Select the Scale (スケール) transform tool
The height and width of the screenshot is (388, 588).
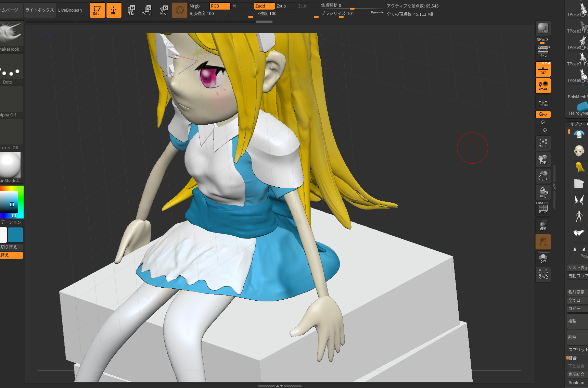click(x=147, y=10)
